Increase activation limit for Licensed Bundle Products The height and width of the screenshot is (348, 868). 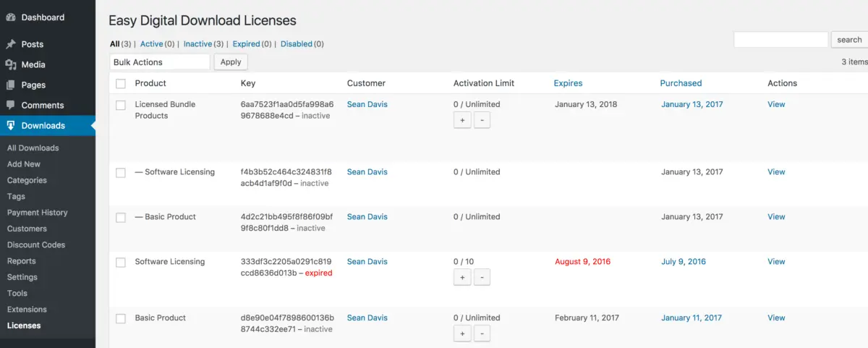point(462,120)
